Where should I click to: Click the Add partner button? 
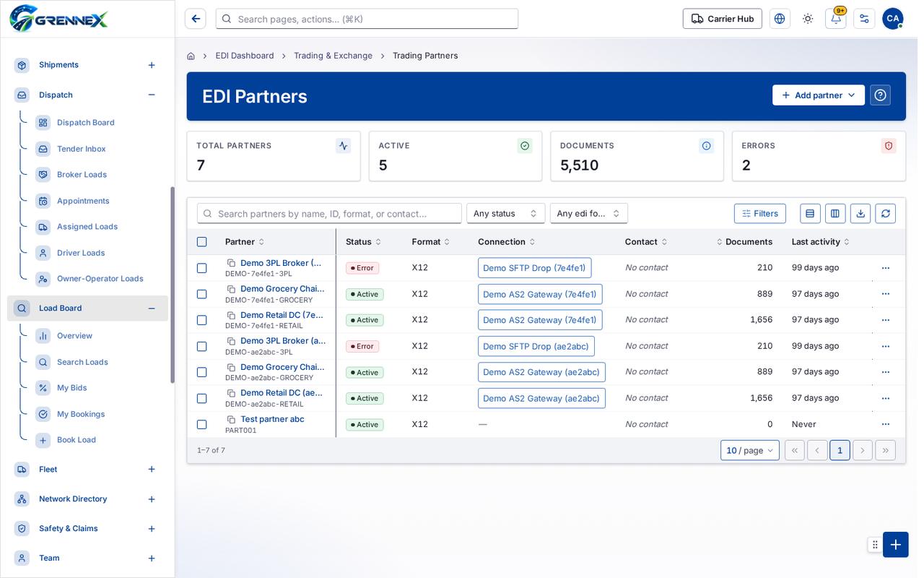819,95
